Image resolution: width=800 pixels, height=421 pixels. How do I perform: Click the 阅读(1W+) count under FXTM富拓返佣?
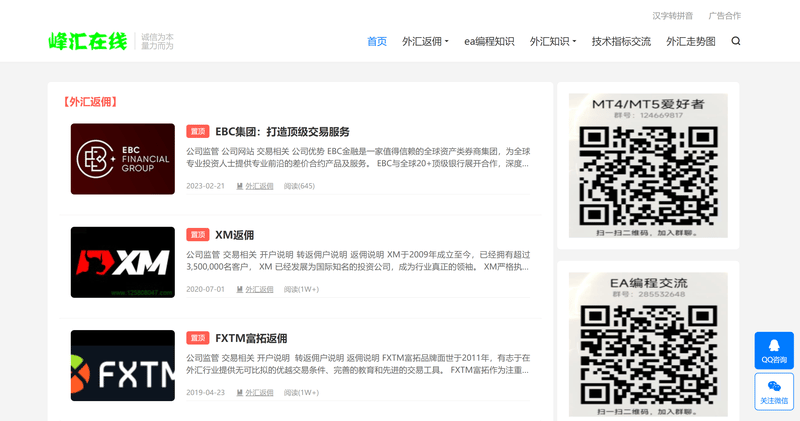tap(301, 392)
